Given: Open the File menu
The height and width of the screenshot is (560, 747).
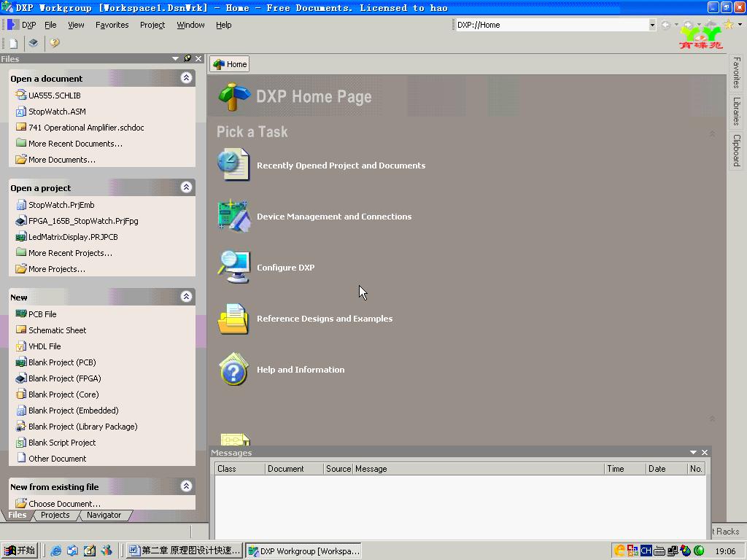Looking at the screenshot, I should coord(50,25).
